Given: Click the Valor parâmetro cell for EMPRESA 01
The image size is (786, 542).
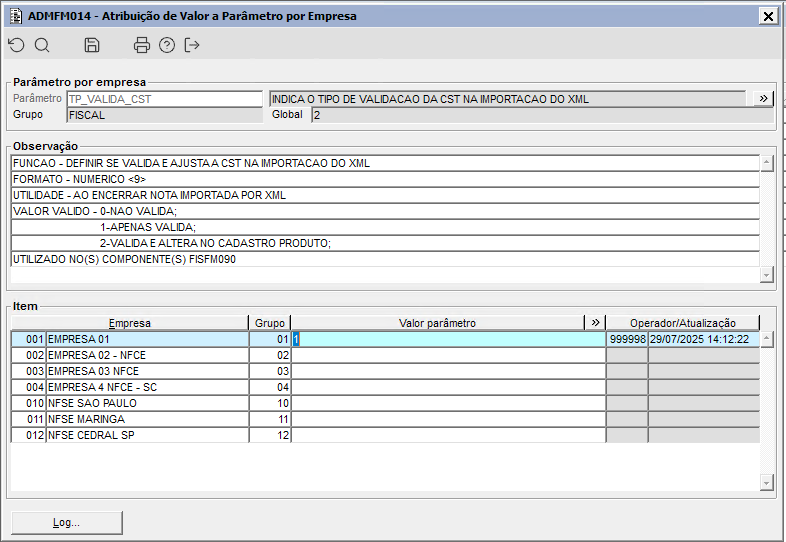Looking at the screenshot, I should [449, 339].
